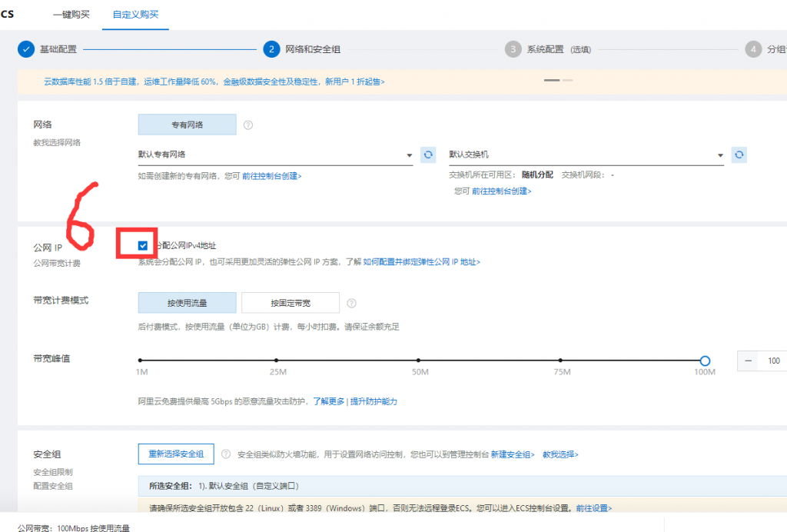
Task: Click the bandwidth value input field showing 100
Action: 772,361
